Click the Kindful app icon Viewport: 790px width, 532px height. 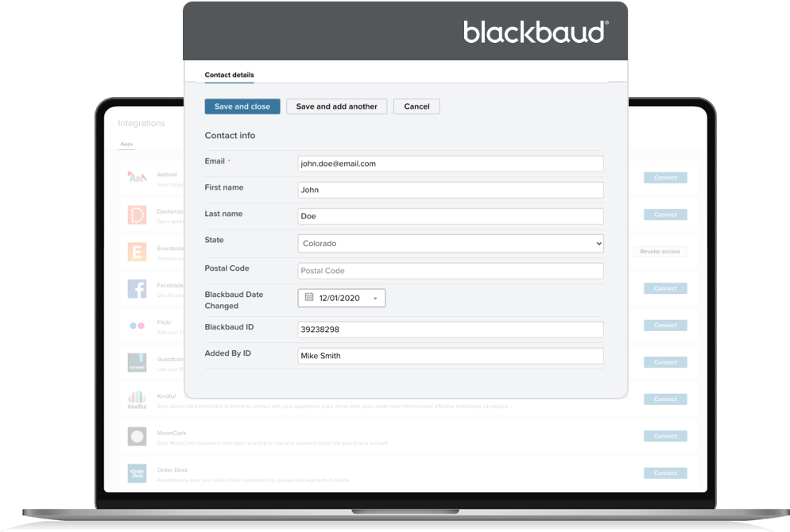[137, 399]
